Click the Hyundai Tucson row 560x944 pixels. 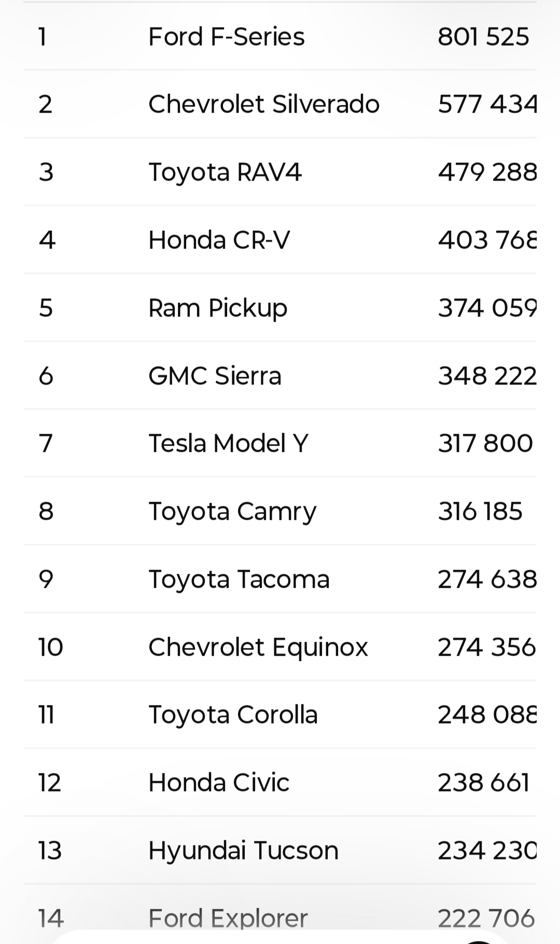point(243,851)
